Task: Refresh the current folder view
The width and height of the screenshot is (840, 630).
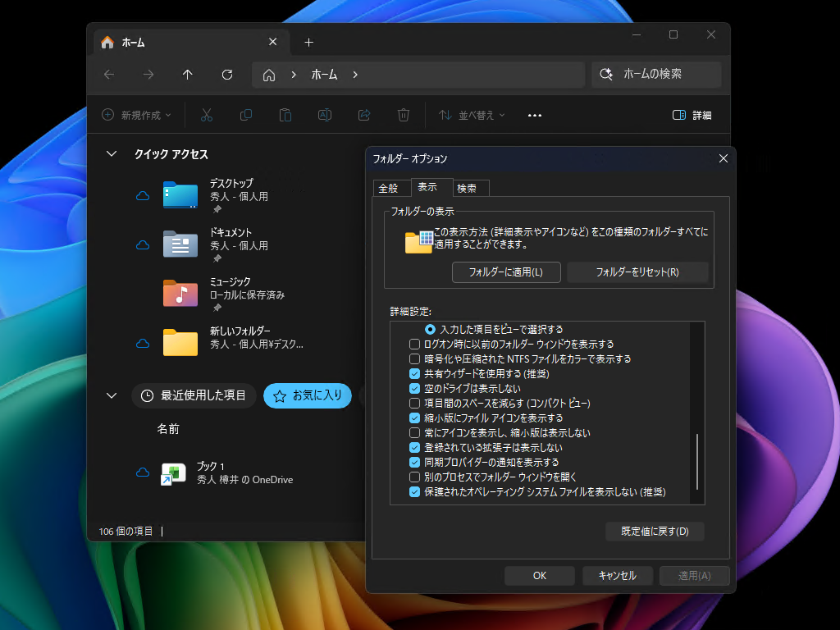Action: pyautogui.click(x=227, y=75)
